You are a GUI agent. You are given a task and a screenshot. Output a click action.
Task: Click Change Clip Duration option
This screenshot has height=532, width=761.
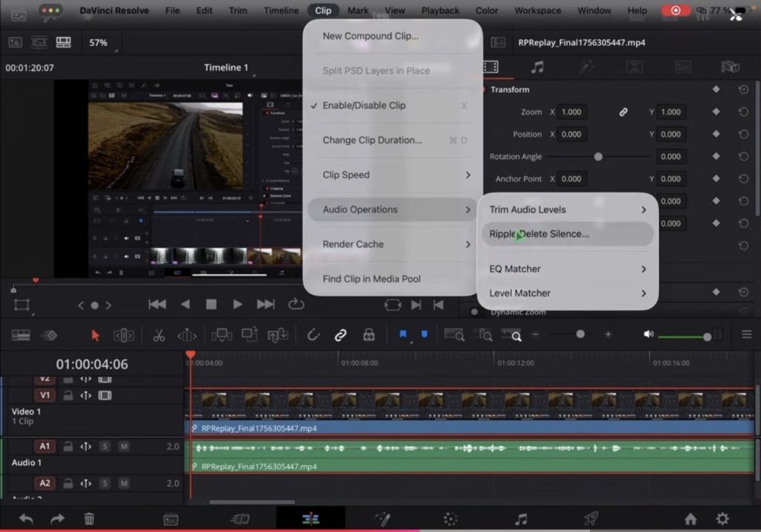pyautogui.click(x=372, y=140)
